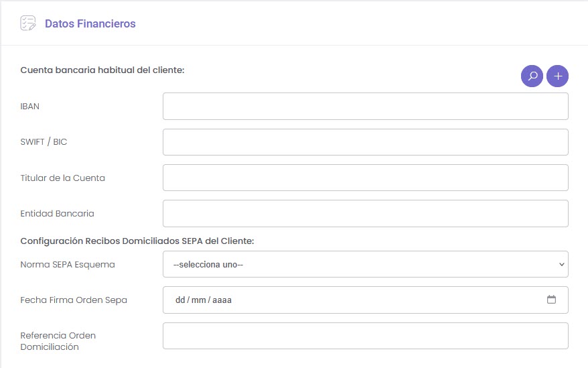Image resolution: width=588 pixels, height=368 pixels.
Task: Click the Entidad Bancaria input field
Action: tap(365, 213)
